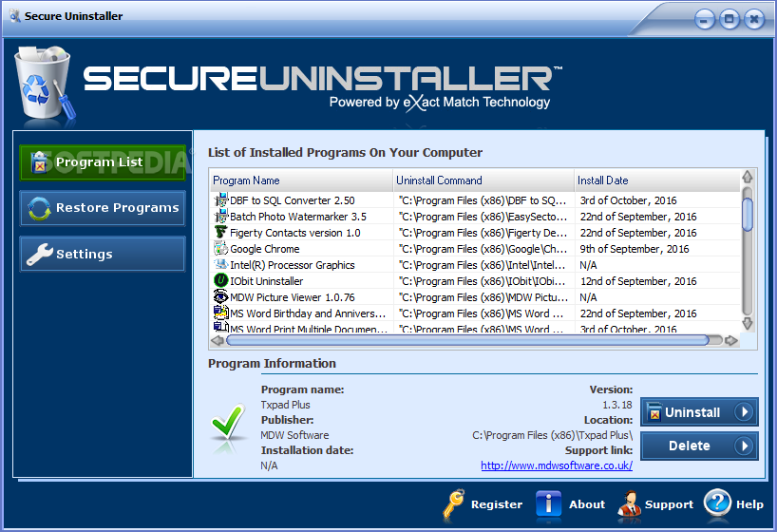The image size is (777, 532).
Task: Click list vertical scrollbar down arrow
Action: coord(748,323)
